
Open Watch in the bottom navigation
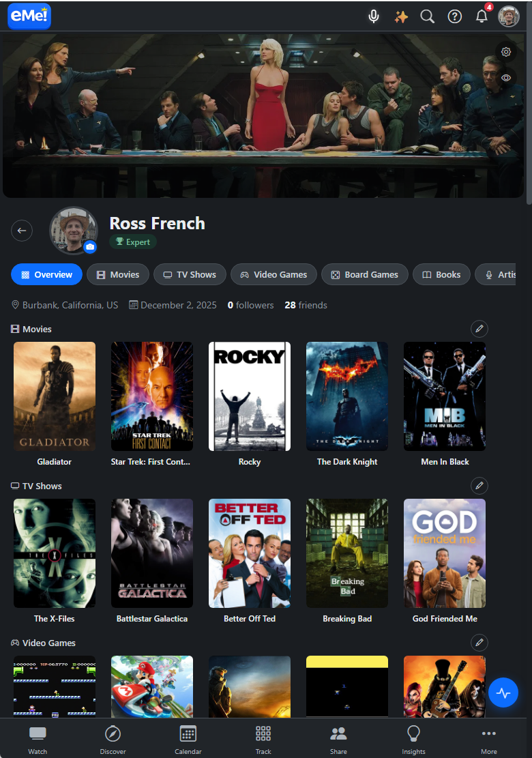coord(38,739)
